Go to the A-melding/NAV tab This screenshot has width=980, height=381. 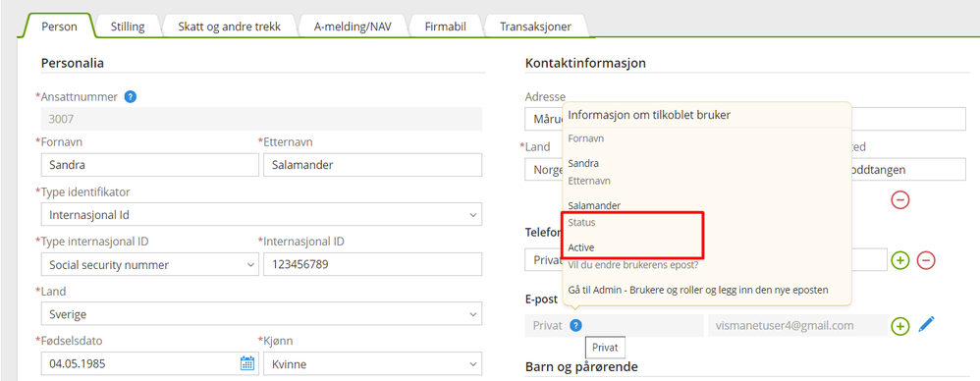coord(353,27)
